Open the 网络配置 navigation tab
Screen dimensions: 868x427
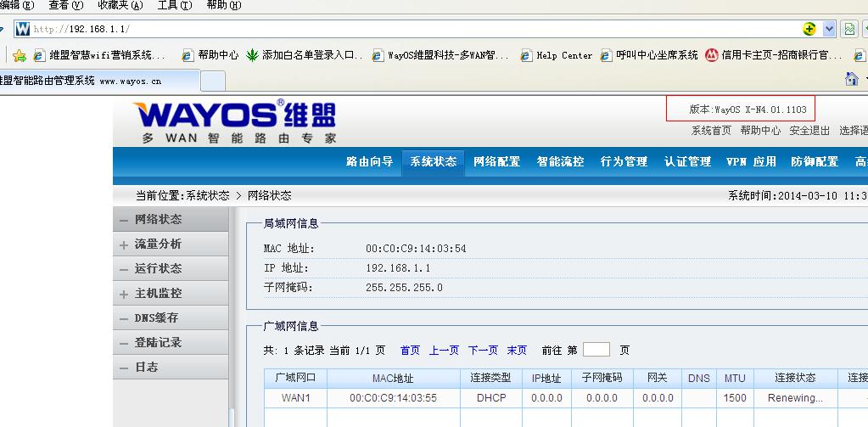click(x=496, y=161)
